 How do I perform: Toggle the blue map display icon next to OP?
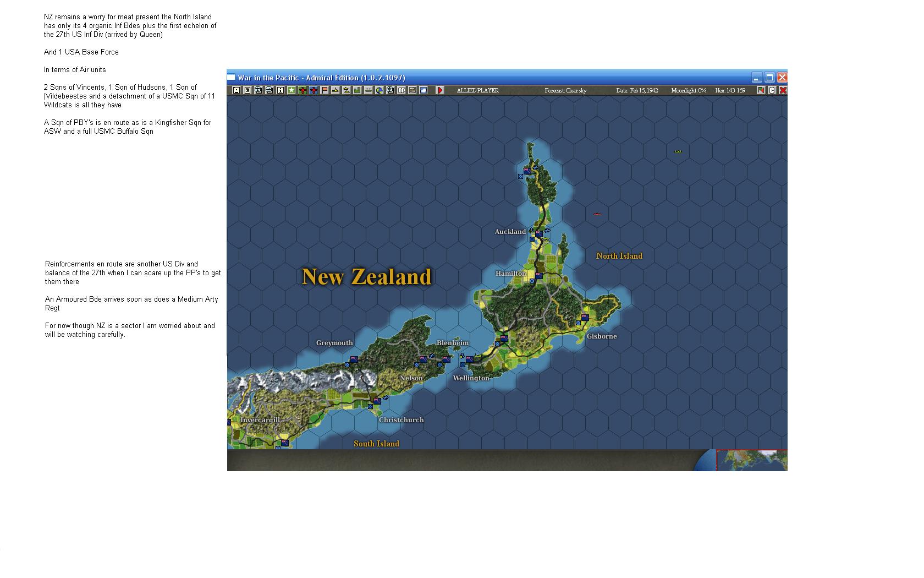tap(423, 91)
